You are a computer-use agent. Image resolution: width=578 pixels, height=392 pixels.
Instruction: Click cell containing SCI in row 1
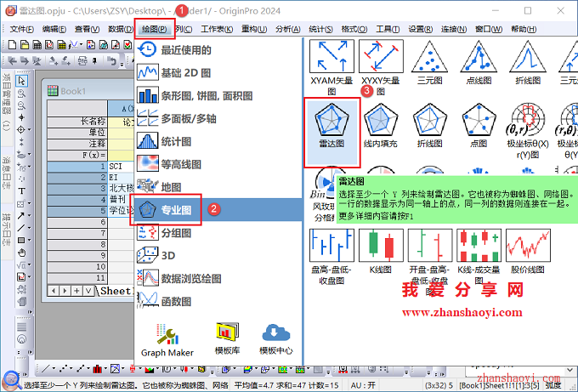(x=122, y=167)
